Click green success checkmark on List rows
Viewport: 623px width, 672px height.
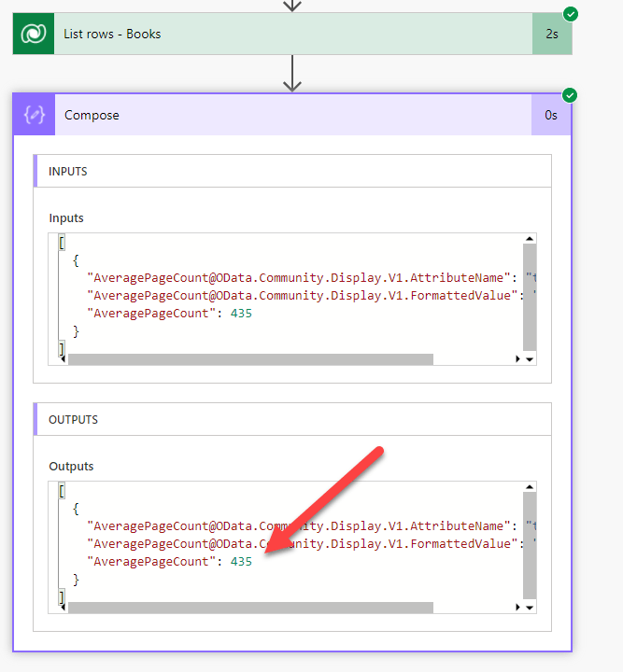(570, 14)
